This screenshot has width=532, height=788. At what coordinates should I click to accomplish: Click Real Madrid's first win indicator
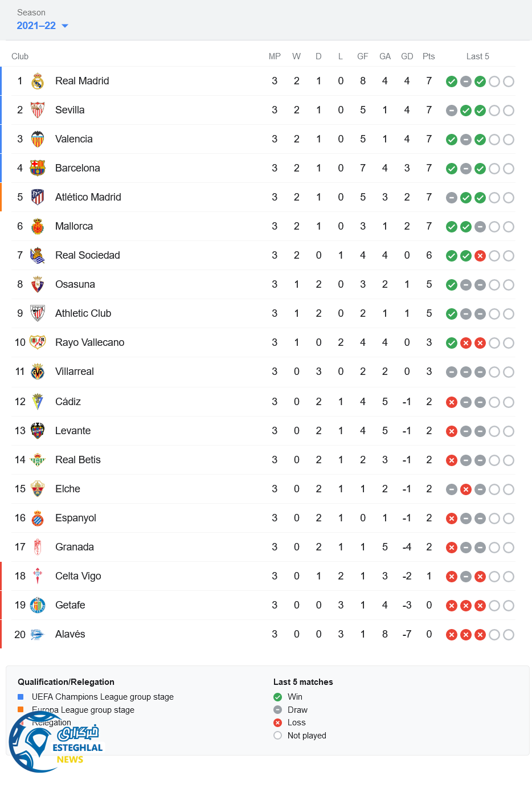[452, 81]
